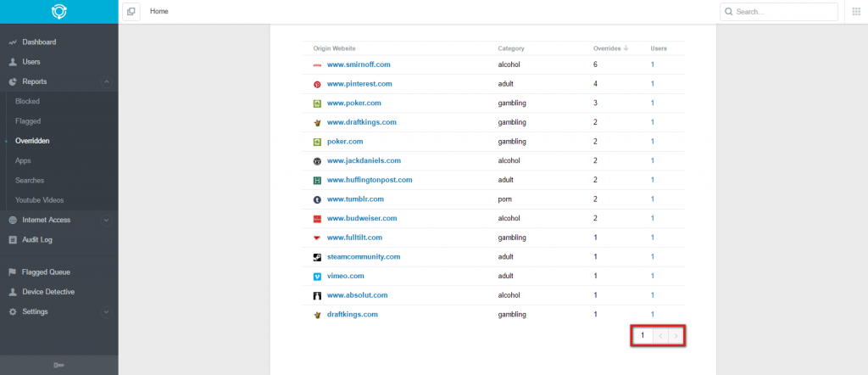
Task: Click the Users person icon in sidebar
Action: 13,62
